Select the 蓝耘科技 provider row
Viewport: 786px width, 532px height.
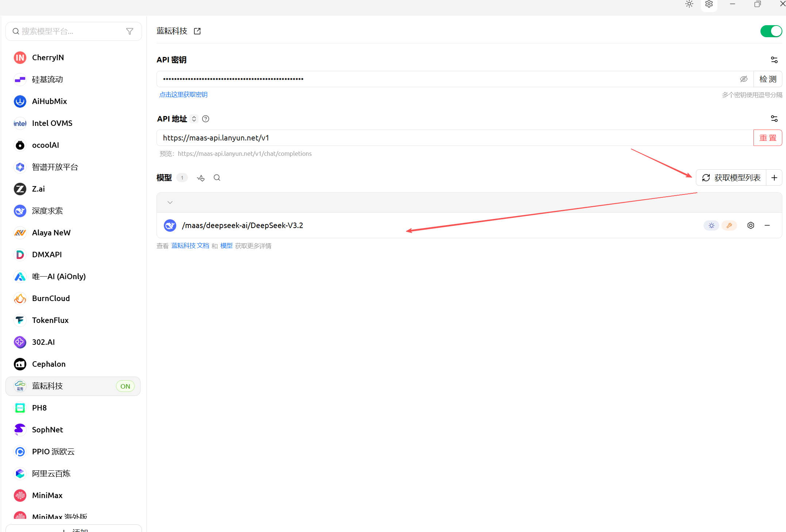coord(73,386)
